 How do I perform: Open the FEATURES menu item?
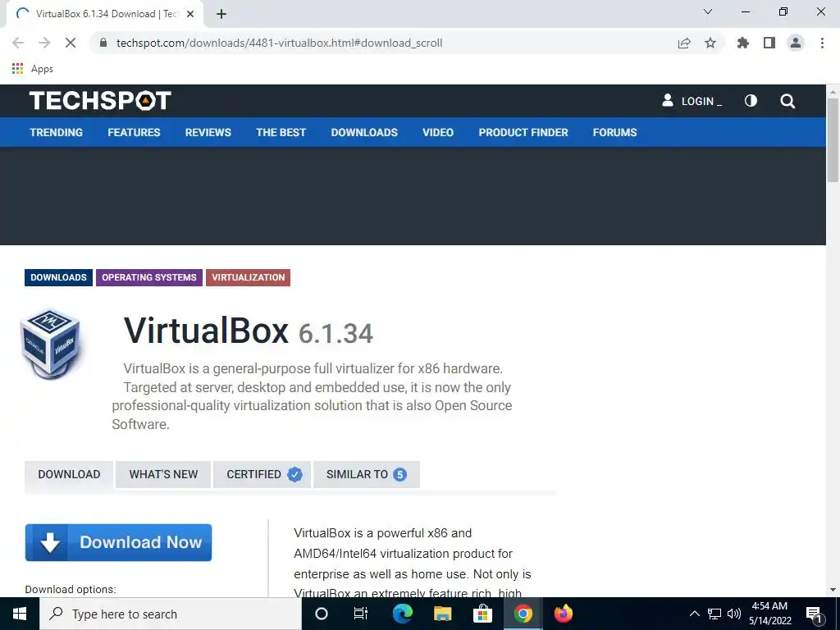click(x=134, y=132)
